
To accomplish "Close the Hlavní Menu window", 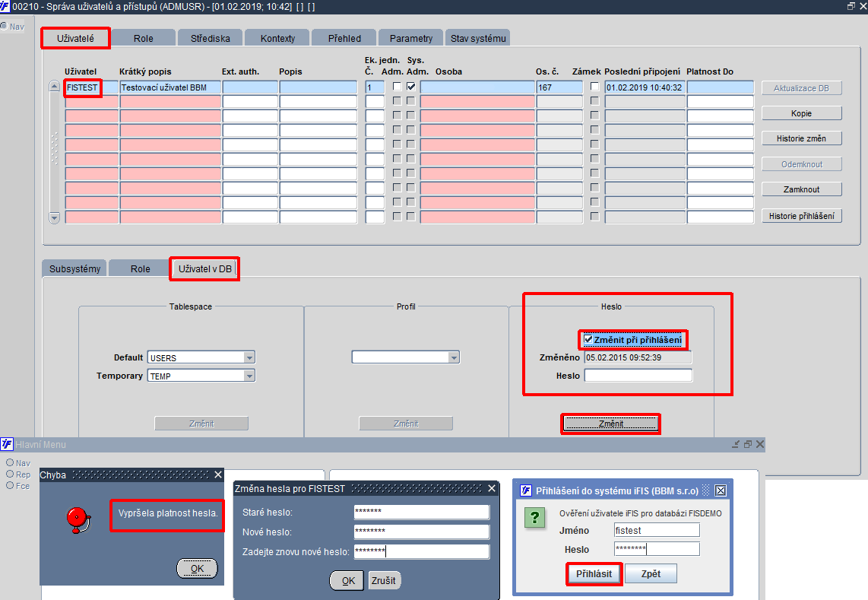I will click(760, 444).
